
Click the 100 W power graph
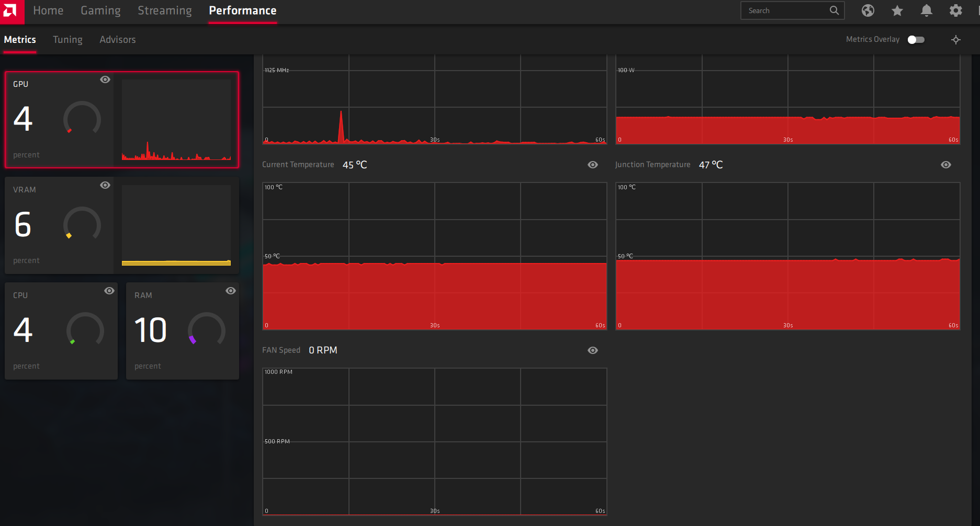tap(788, 99)
